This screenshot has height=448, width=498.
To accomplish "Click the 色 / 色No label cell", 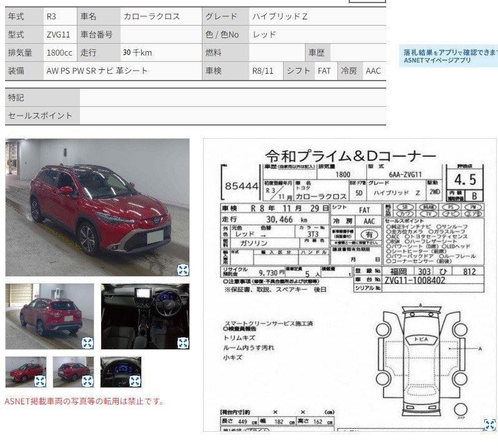I will (x=226, y=34).
